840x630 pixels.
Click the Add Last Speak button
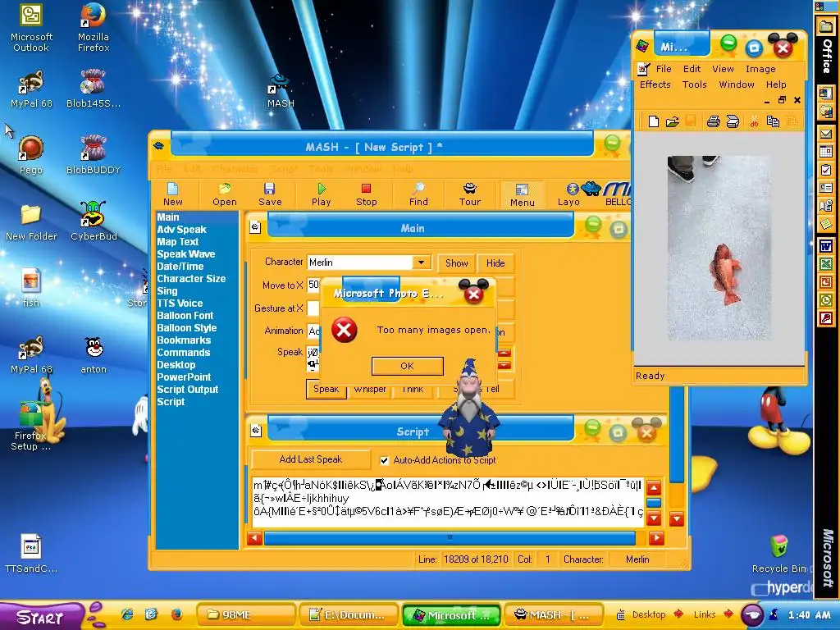pos(311,459)
